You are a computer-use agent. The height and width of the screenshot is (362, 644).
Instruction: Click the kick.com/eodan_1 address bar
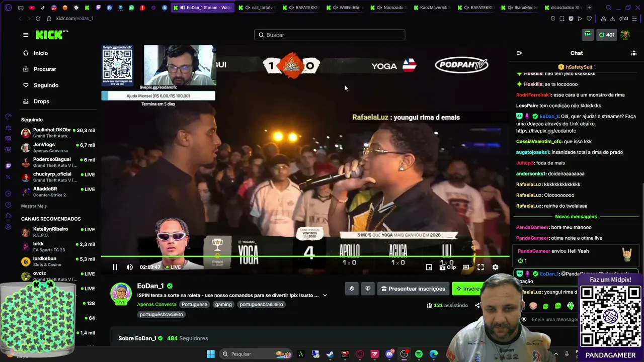[74, 19]
